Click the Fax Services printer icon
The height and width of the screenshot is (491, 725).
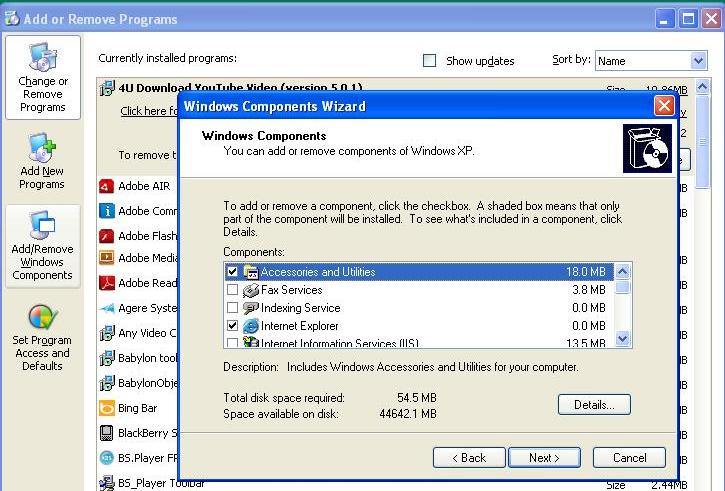251,290
